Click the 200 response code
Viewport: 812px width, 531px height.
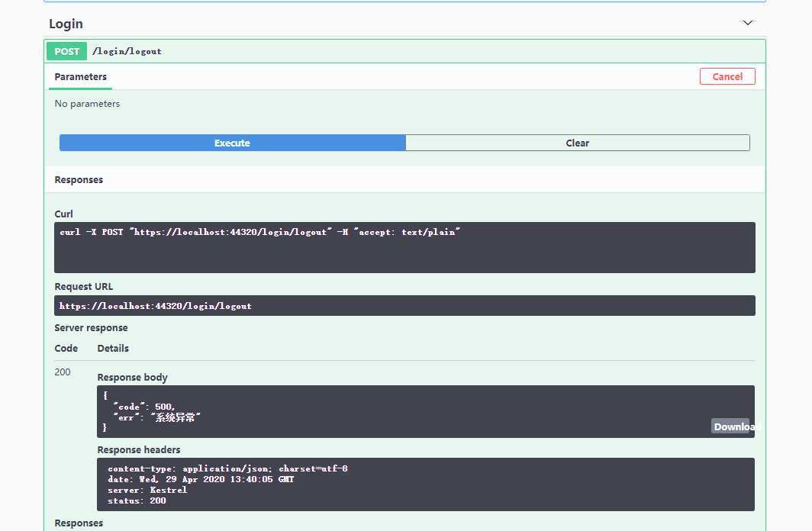point(63,372)
